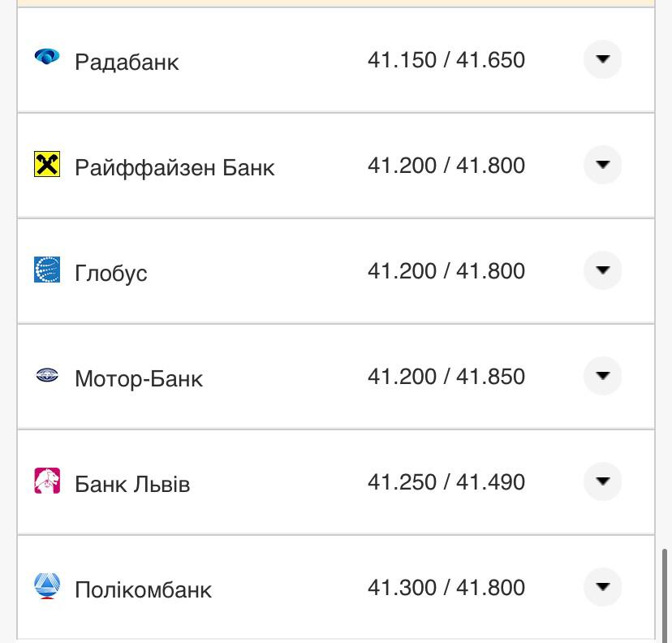Screen dimensions: 672x643
Task: Click the Полікомбанк bank name
Action: point(143,589)
